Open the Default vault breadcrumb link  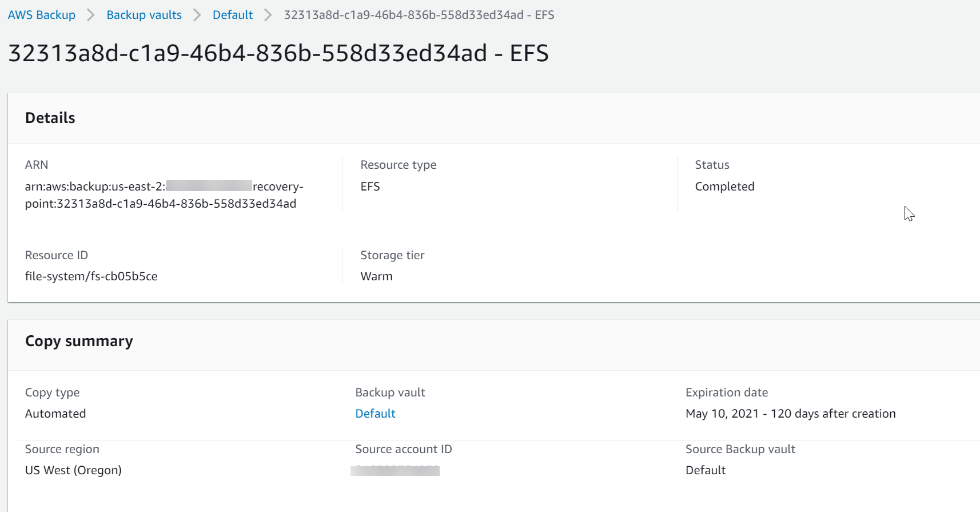point(232,15)
